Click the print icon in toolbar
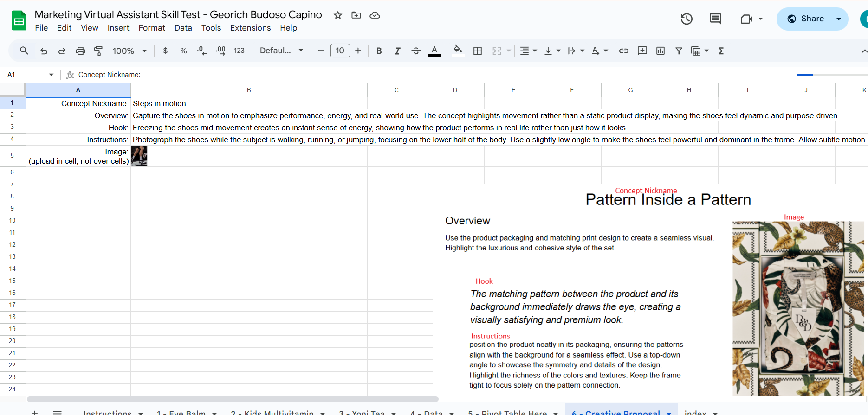868x415 pixels. pyautogui.click(x=80, y=51)
